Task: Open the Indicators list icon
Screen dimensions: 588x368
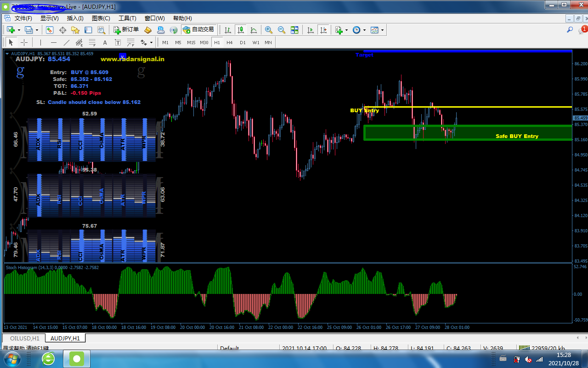Action: [339, 30]
